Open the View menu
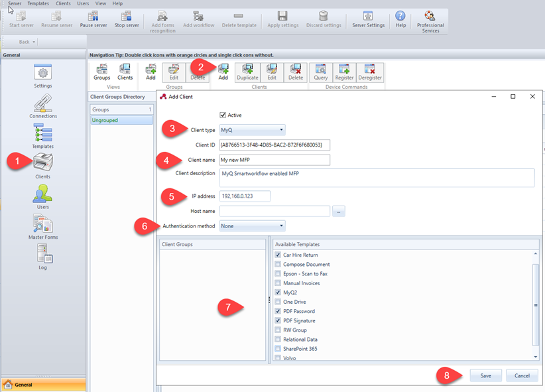Screen dimensions: 545x392 tap(100, 3)
